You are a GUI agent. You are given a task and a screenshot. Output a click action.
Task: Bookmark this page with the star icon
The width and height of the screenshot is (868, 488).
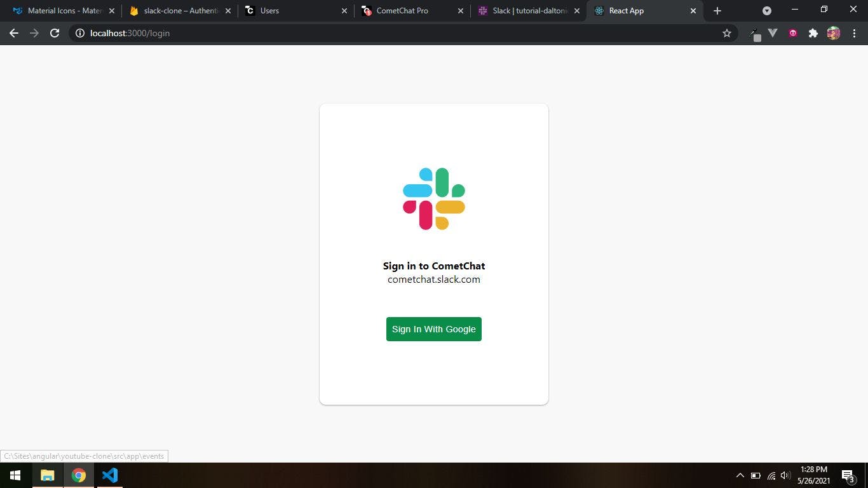coord(726,33)
